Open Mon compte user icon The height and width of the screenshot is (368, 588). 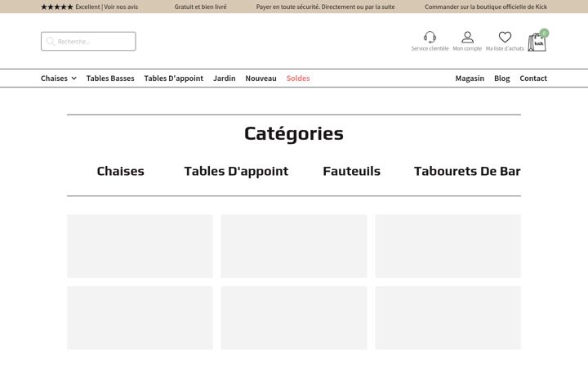click(467, 37)
